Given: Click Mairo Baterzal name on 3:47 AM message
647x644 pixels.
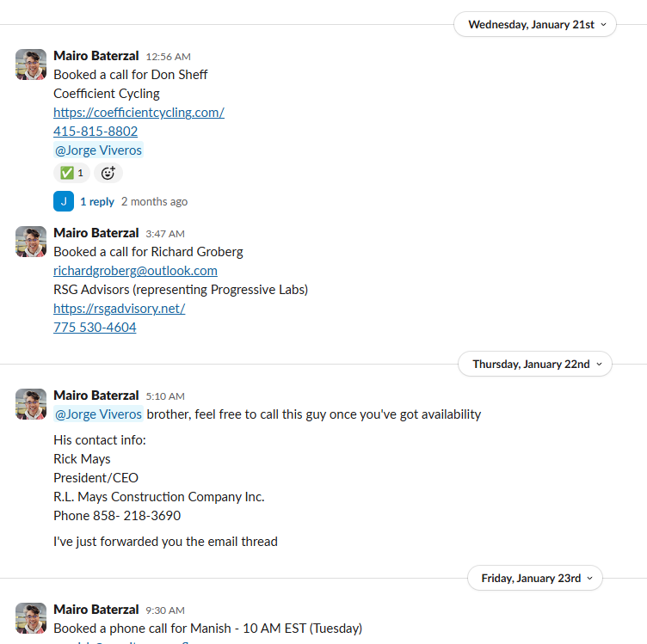Looking at the screenshot, I should (x=96, y=232).
